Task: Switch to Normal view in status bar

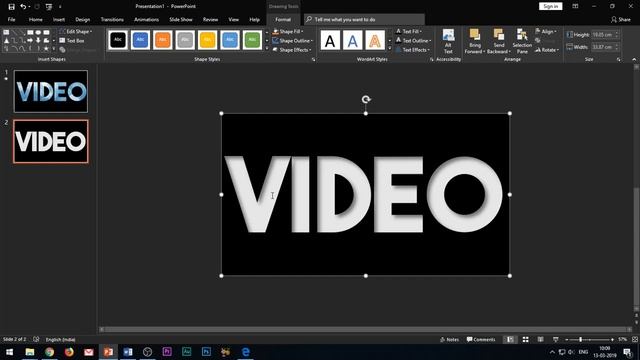Action: pos(510,339)
